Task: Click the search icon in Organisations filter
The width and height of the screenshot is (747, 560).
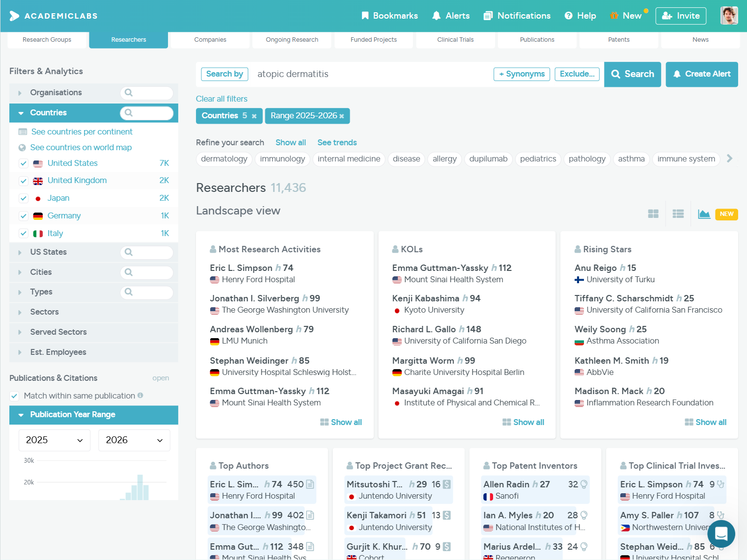Action: pos(129,93)
